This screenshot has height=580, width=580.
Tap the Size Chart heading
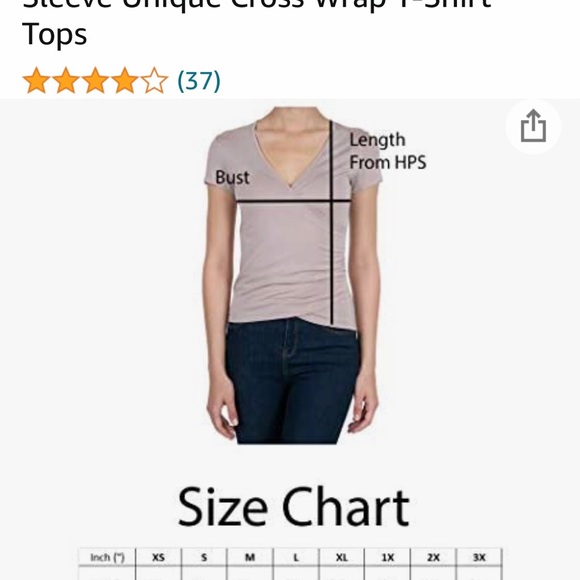click(294, 507)
